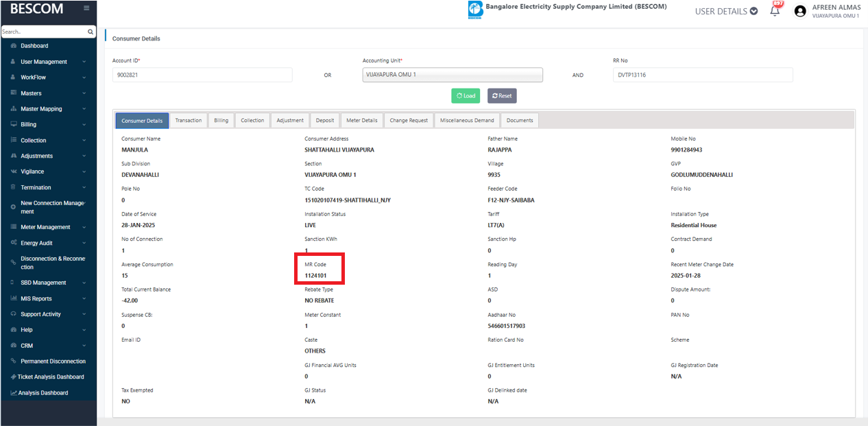Screen dimensions: 868x426
Task: Click the chart icon beside Analysis Dashboard
Action: (x=14, y=393)
